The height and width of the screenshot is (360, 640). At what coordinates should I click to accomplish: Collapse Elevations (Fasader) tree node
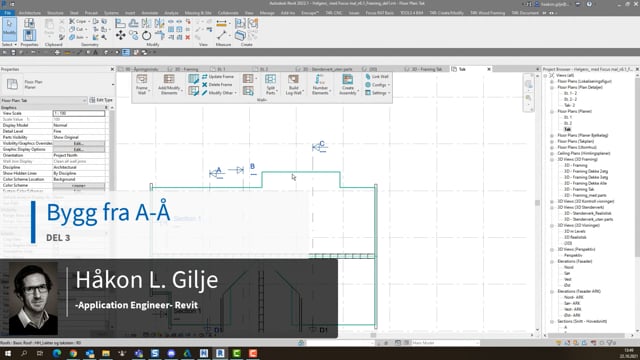click(x=552, y=261)
